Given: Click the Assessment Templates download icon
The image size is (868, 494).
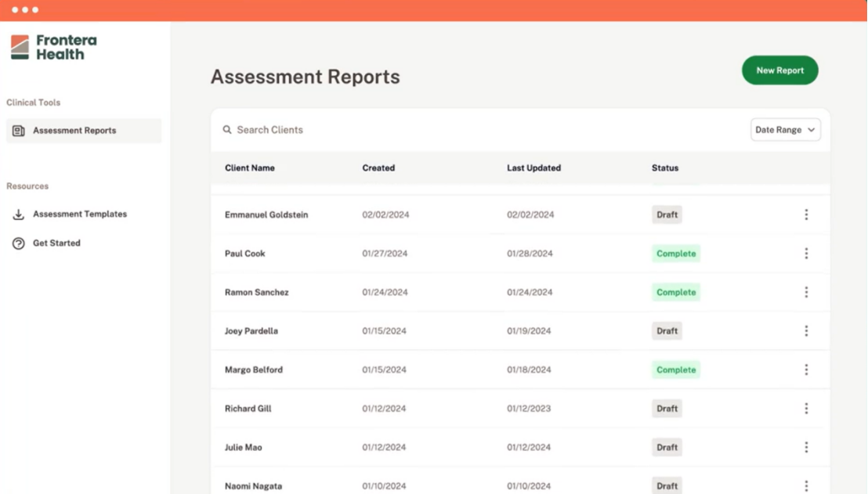Looking at the screenshot, I should tap(19, 215).
